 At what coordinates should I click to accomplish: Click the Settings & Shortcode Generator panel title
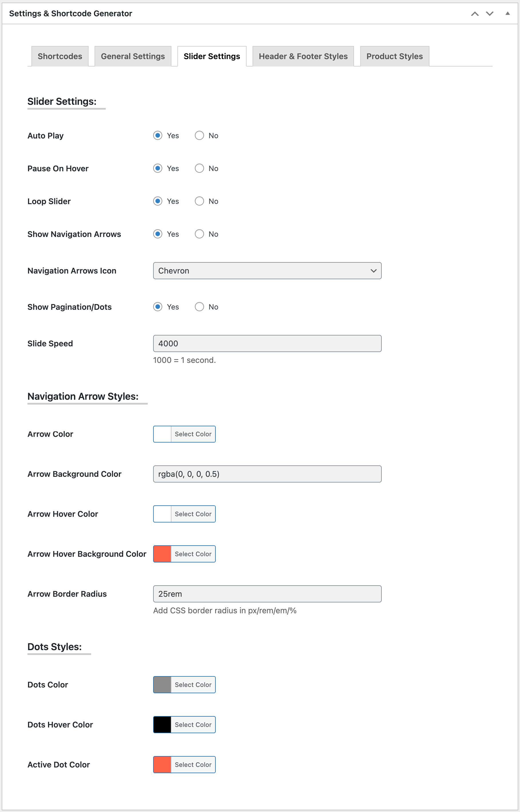click(71, 13)
